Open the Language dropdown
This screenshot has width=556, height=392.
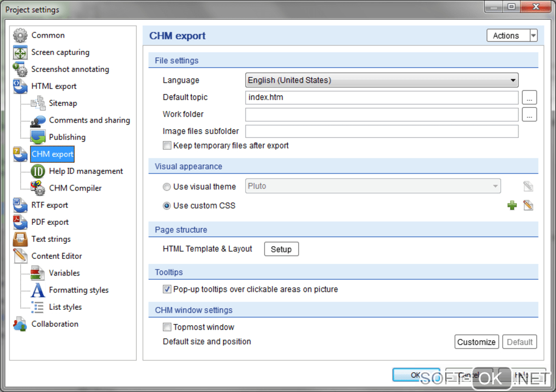pyautogui.click(x=382, y=81)
